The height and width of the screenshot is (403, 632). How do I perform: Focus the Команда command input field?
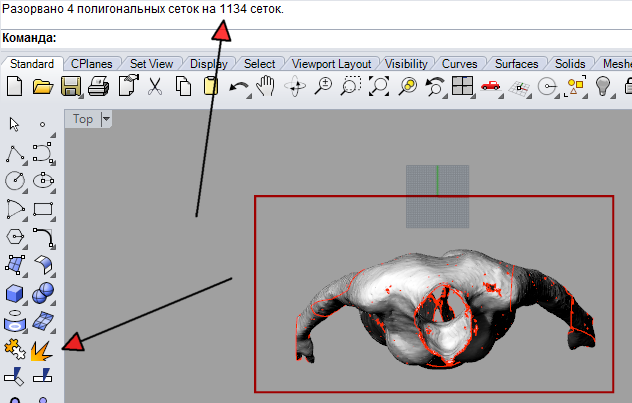316,39
